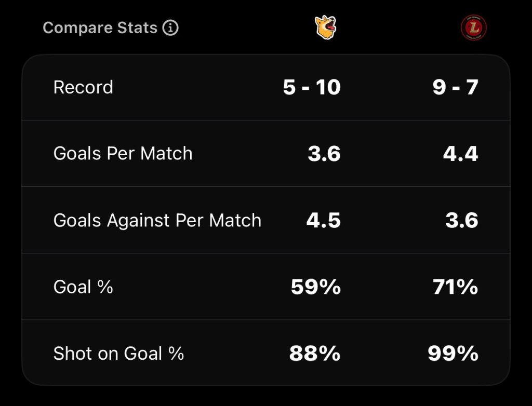The width and height of the screenshot is (532, 406).
Task: Click the 4.4 Goals Per Match value
Action: pos(460,154)
